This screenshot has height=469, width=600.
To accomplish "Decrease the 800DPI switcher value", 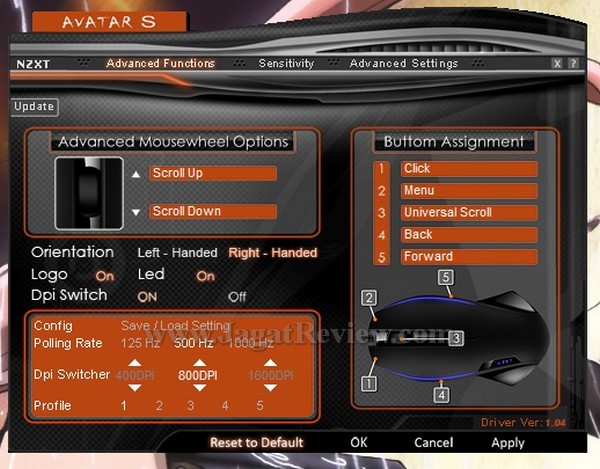I will pos(199,388).
